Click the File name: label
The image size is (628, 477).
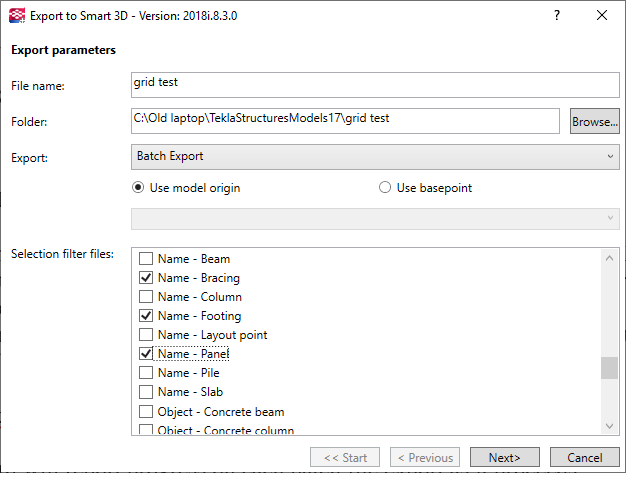tap(38, 86)
